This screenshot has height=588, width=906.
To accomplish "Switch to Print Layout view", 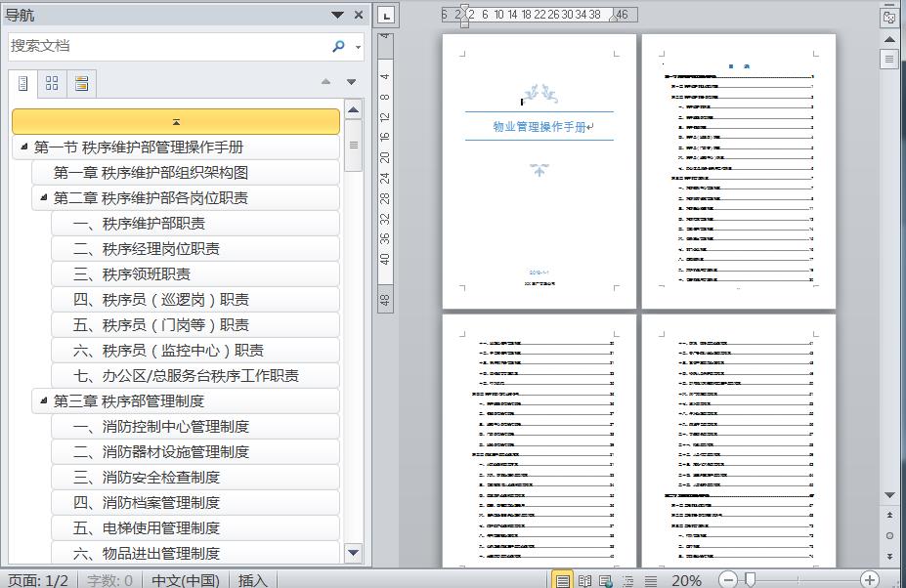I will [563, 580].
